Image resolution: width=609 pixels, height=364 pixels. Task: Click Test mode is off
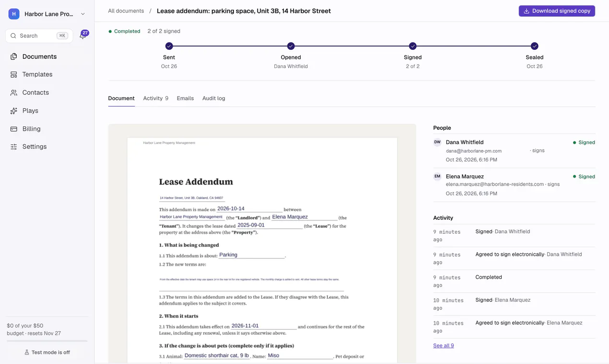pos(47,353)
